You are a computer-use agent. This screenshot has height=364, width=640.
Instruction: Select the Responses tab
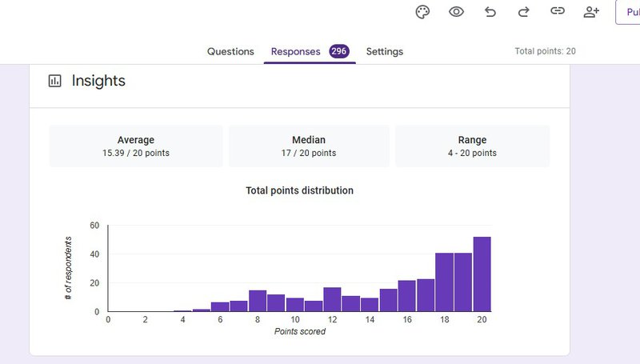pyautogui.click(x=295, y=51)
